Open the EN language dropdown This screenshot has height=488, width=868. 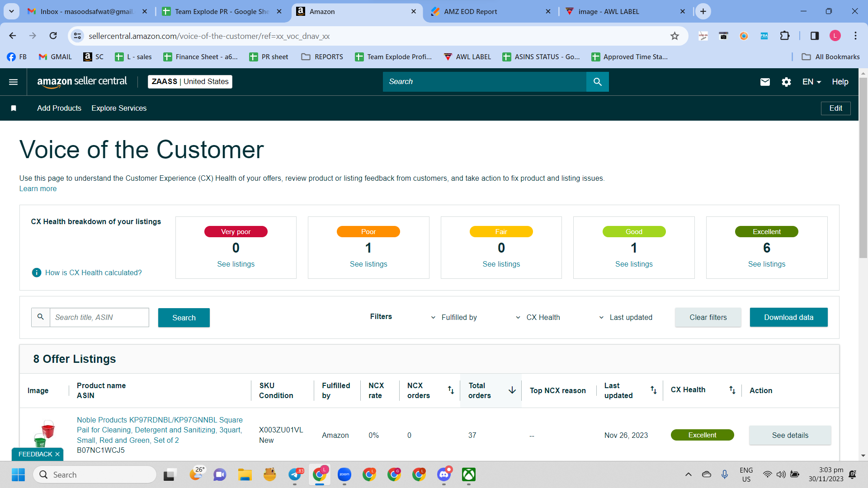click(811, 82)
